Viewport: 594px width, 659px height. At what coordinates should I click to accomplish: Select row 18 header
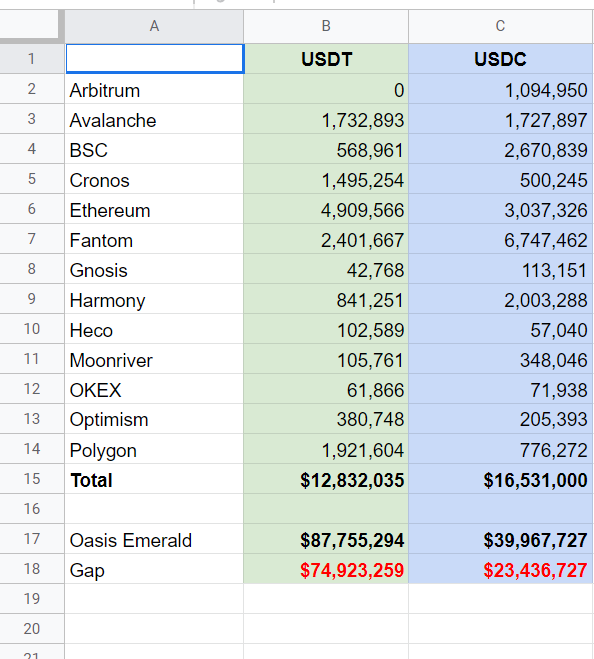32,569
